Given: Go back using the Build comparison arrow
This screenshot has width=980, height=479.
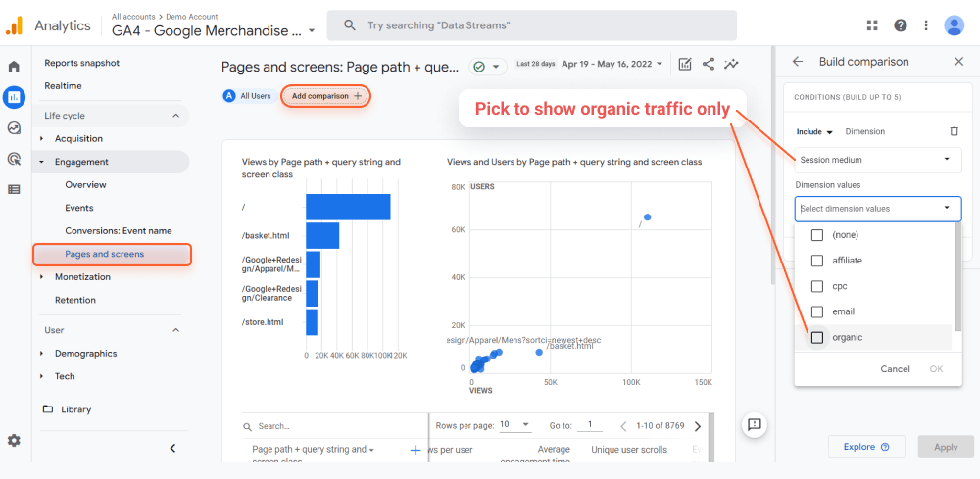Looking at the screenshot, I should (x=797, y=62).
